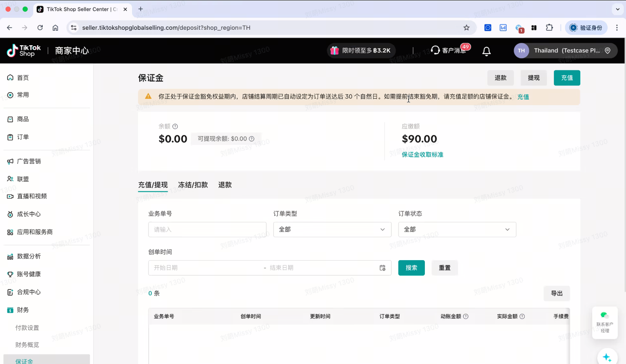Click the notification bell icon
Viewport: 626px width, 364px height.
[486, 51]
